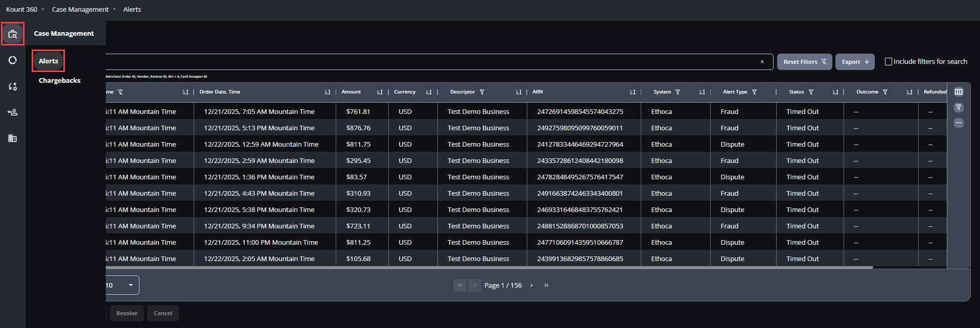
Task: Click the circular ring sidebar icon
Action: pyautogui.click(x=13, y=60)
